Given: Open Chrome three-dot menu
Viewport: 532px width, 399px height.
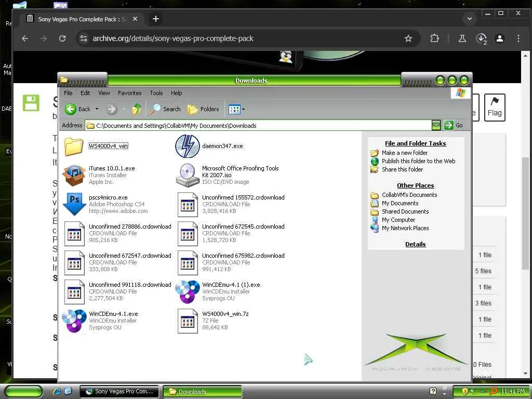Looking at the screenshot, I should pos(518,38).
